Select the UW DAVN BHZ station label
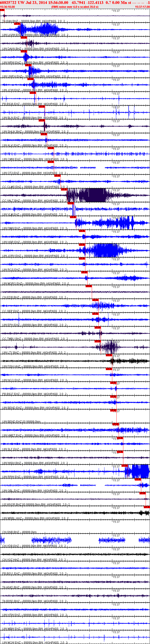Image resolution: width=150 pixels, height=644 pixels. [x=35, y=49]
